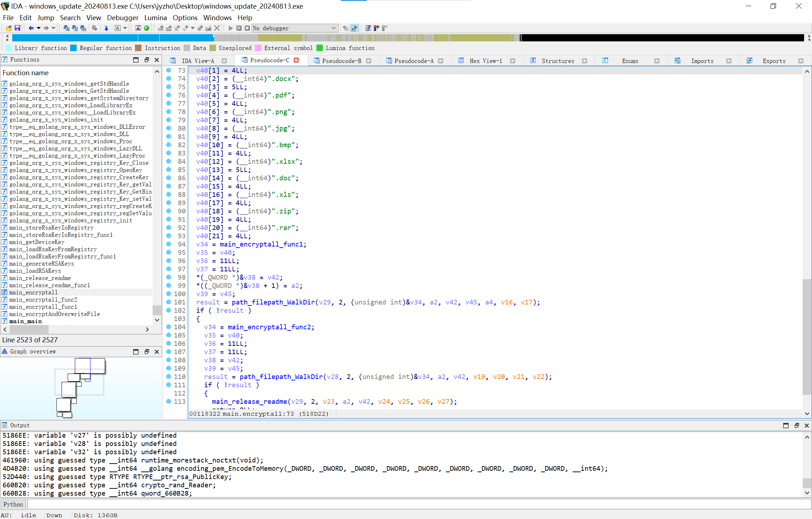Close the Output panel
Screen dimensions: 812x519
point(807,425)
